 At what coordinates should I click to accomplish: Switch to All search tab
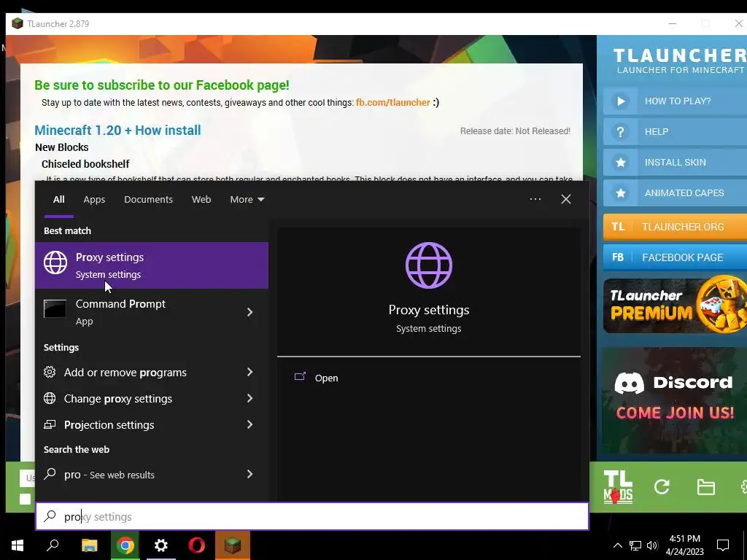click(58, 200)
